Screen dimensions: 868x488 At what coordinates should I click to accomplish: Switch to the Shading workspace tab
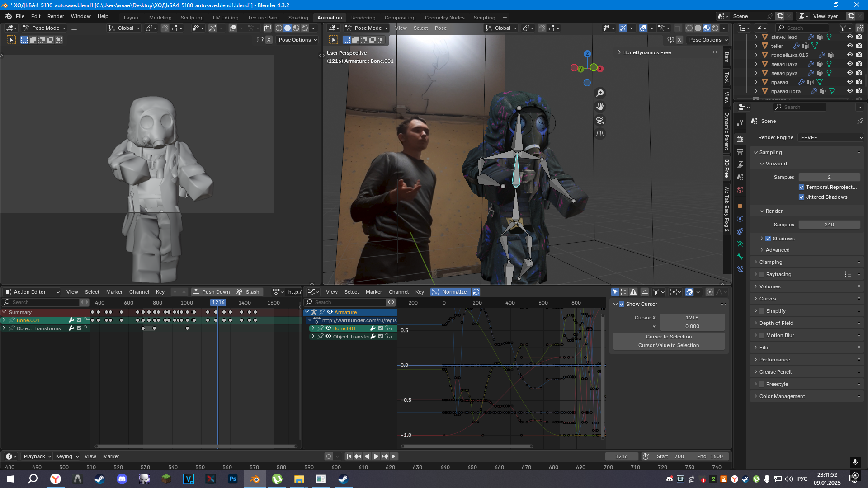[298, 18]
